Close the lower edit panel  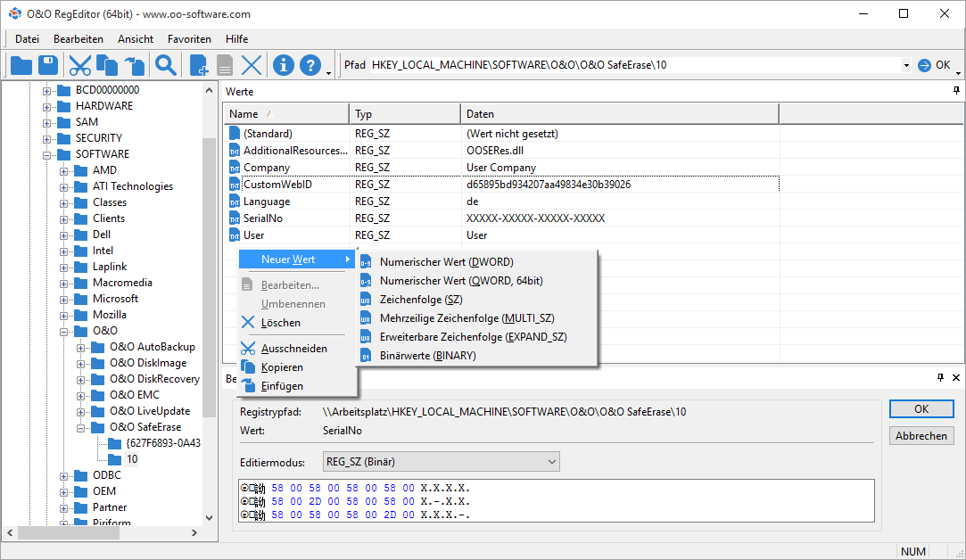tap(956, 377)
